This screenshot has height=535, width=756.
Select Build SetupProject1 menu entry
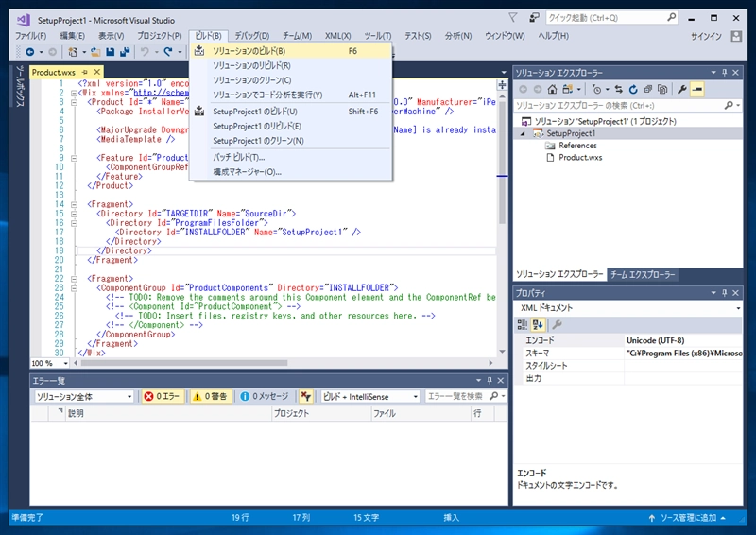point(291,112)
